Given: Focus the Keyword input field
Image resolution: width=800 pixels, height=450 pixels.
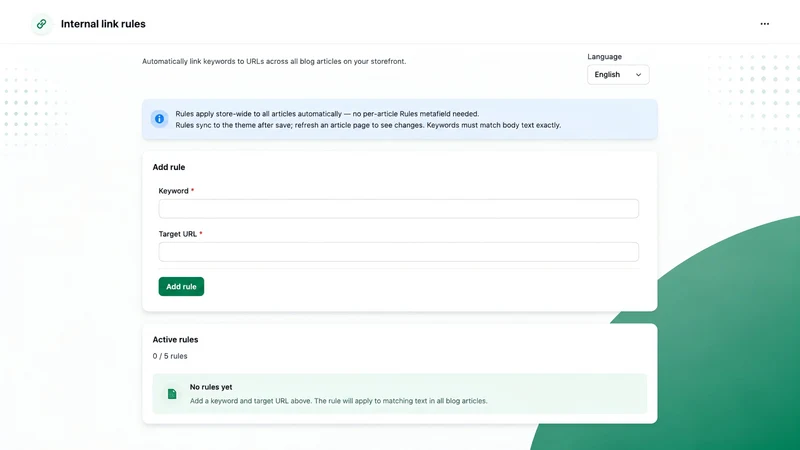Looking at the screenshot, I should 398,209.
